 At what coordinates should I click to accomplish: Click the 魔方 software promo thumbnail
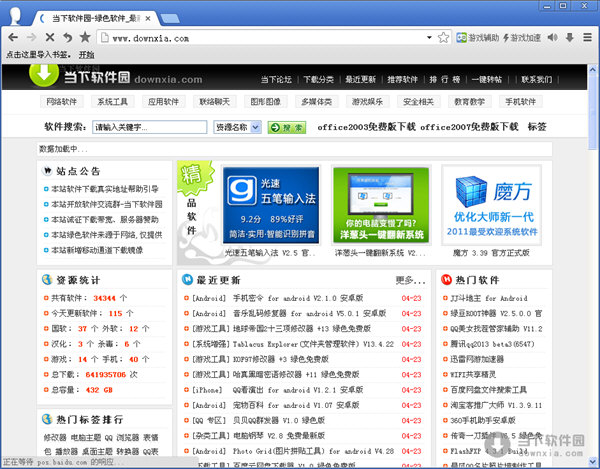tap(490, 204)
